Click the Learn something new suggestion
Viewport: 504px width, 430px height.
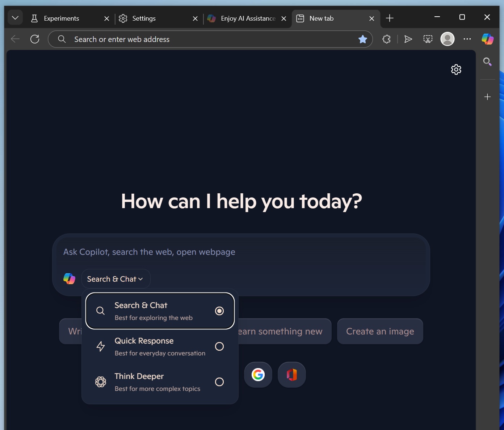[284, 332]
